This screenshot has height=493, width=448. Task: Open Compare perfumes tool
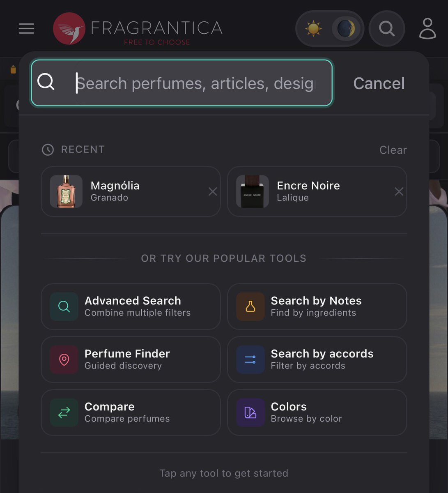(131, 412)
